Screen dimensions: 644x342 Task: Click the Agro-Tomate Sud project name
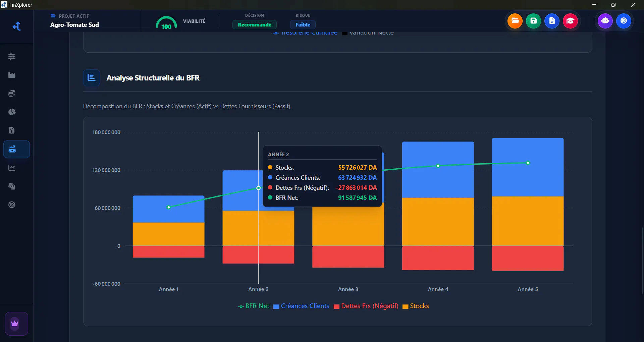(74, 25)
